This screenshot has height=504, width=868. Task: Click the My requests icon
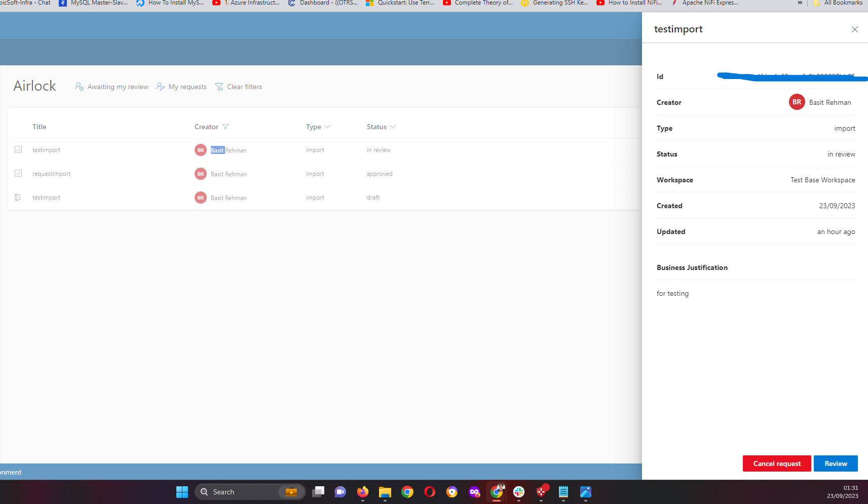[160, 87]
